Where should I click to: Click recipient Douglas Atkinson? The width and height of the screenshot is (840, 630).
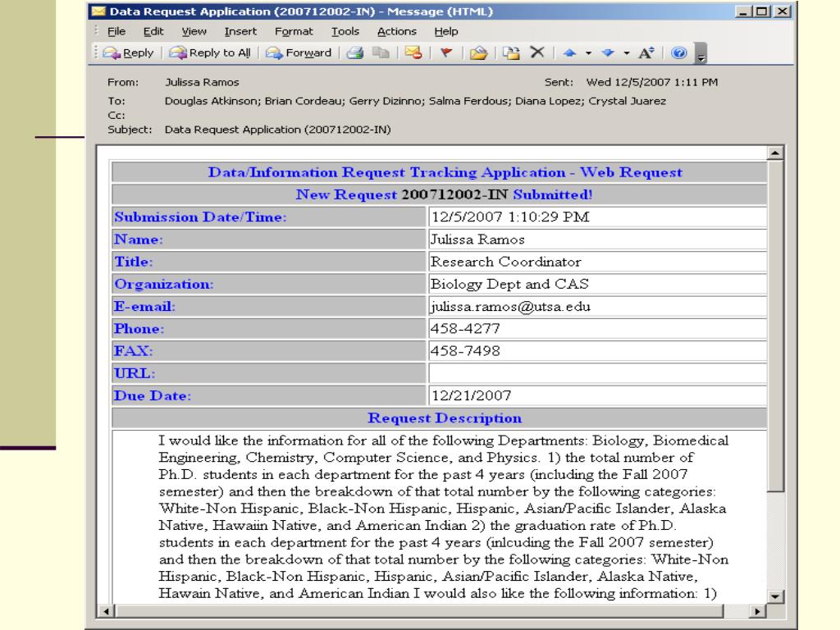click(211, 101)
